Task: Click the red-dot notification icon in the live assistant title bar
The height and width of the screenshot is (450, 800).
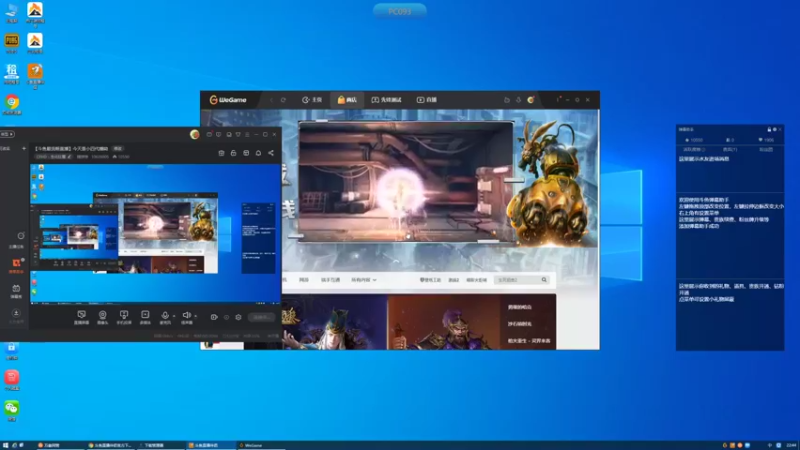Action: coord(209,135)
